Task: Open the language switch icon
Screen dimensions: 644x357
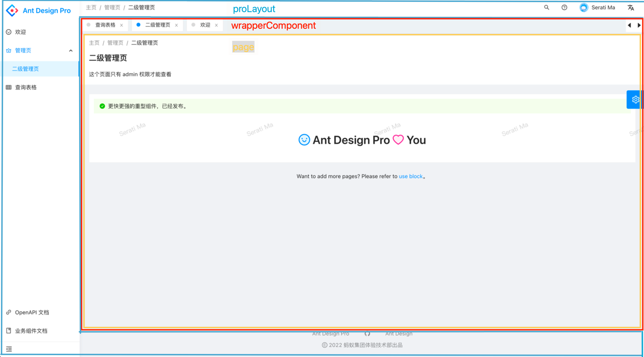Action: coord(631,8)
